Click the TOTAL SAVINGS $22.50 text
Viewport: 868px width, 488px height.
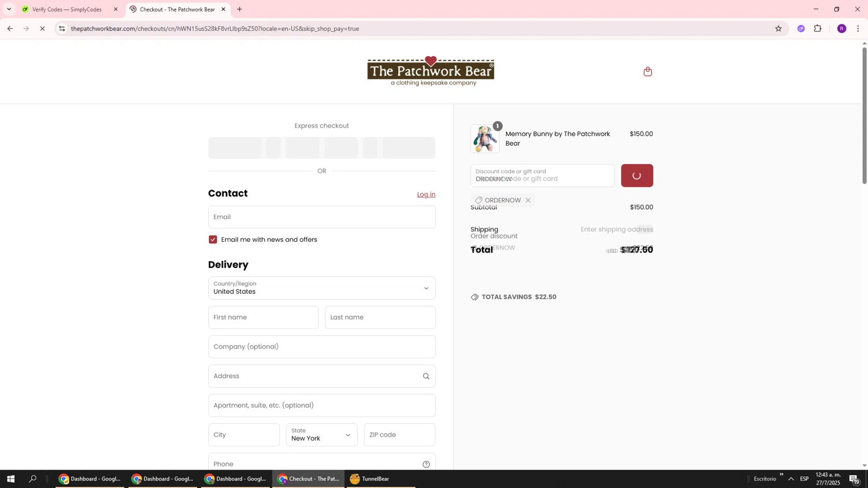519,297
